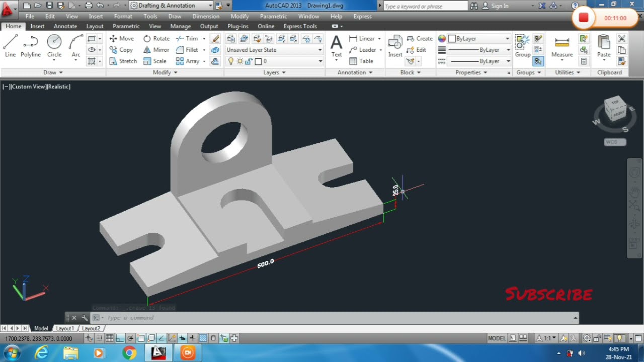Screen dimensions: 644x362
Task: Click the Save icon in Quick Access toolbar
Action: [x=49, y=6]
